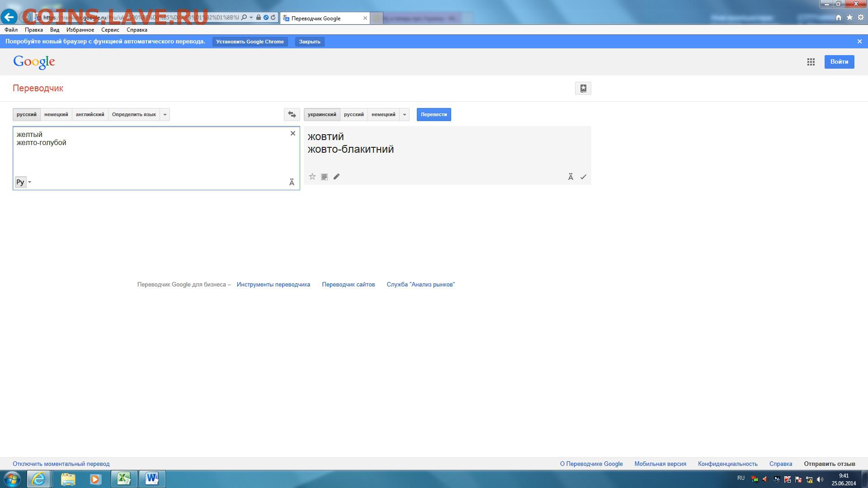This screenshot has width=868, height=488.
Task: Open the Favorites star icon in Internet Explorer
Action: [850, 18]
